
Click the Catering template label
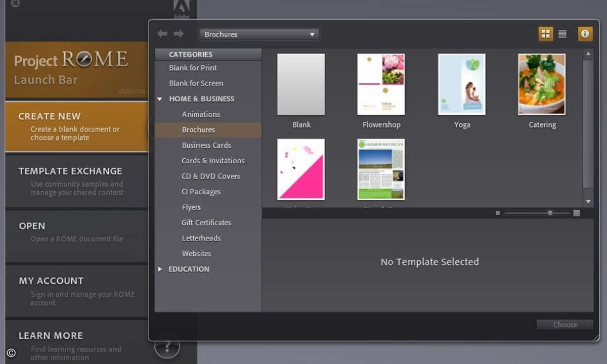point(542,125)
